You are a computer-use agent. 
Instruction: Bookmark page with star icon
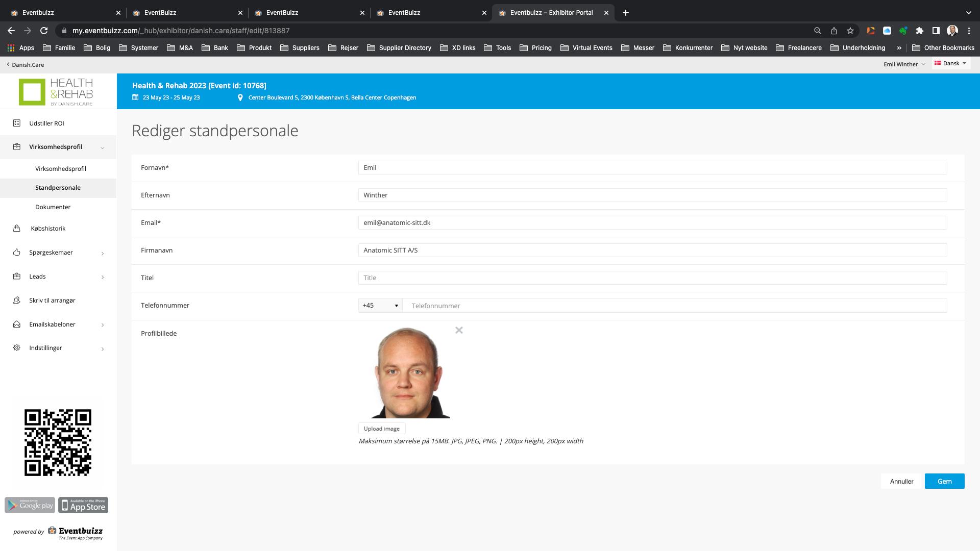[850, 31]
